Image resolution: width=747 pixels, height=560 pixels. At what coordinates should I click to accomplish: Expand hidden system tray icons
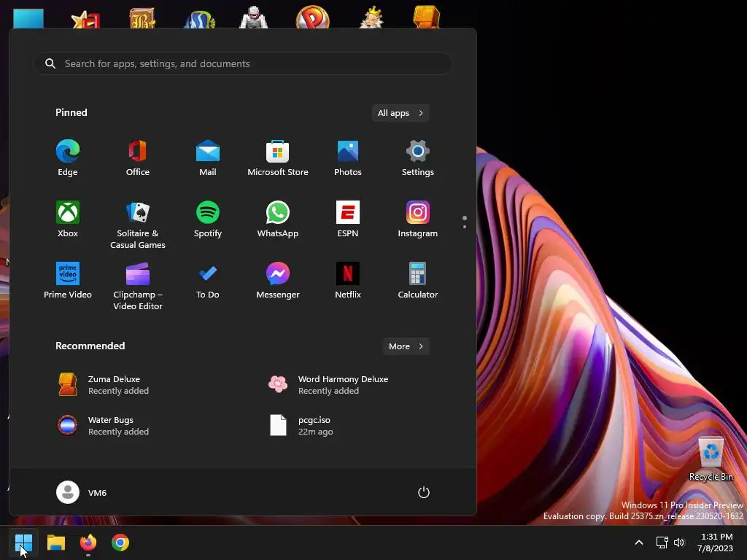click(x=639, y=542)
